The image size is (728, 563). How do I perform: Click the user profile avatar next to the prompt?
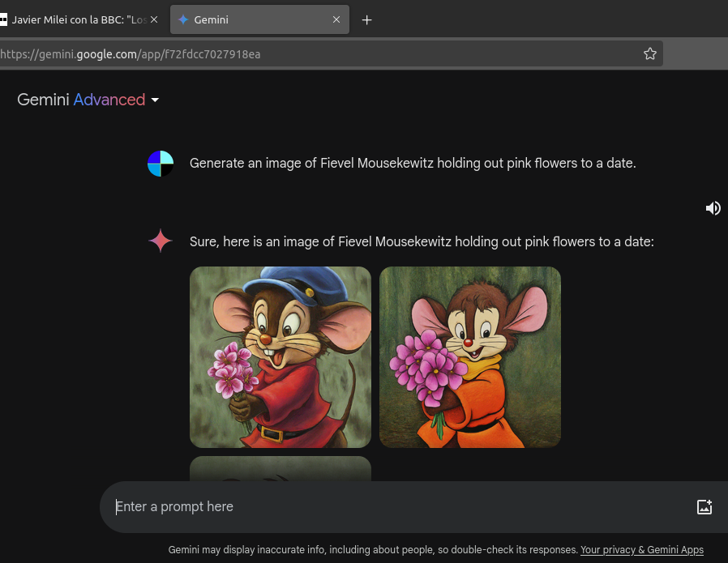[161, 164]
